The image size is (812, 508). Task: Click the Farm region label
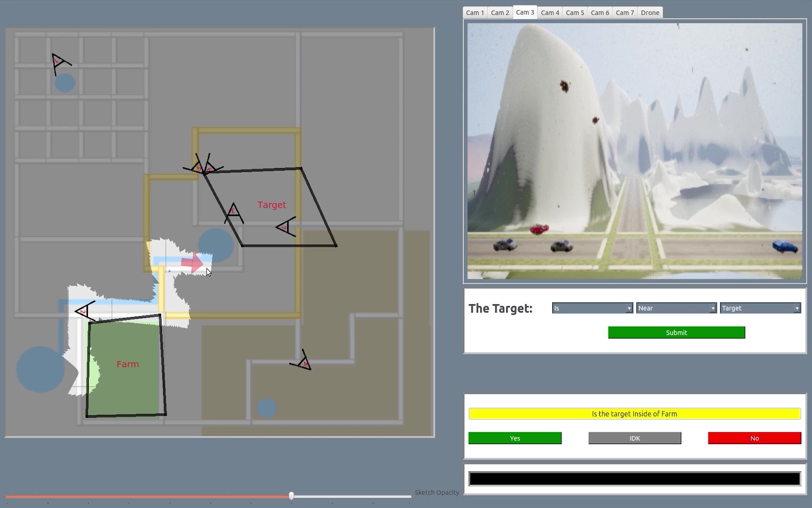127,364
